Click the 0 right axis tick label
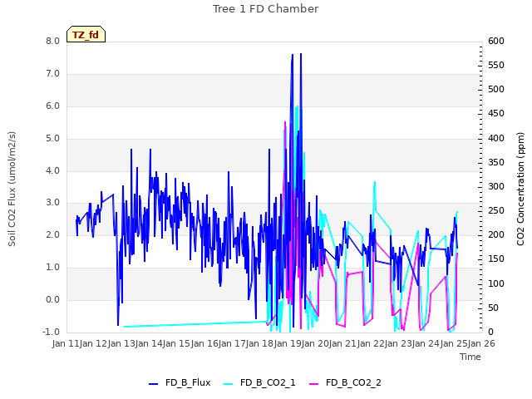Viewport: 532px width, 399px height. 490,332
